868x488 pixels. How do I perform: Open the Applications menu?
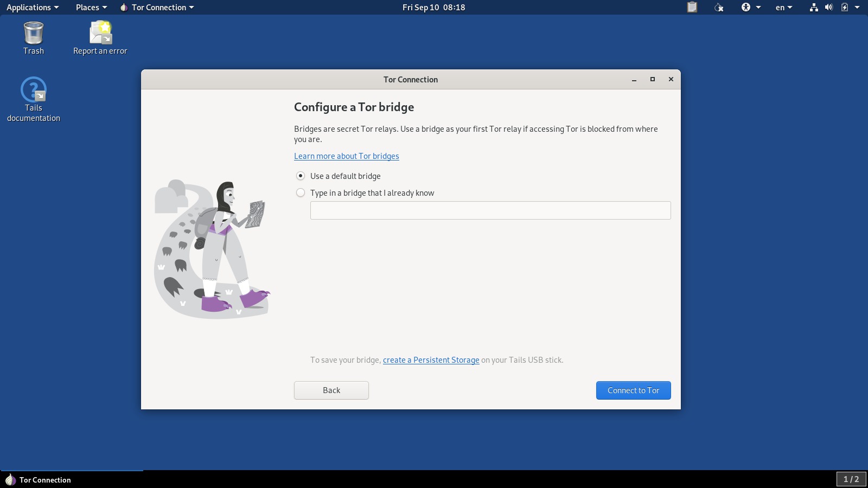click(x=33, y=7)
